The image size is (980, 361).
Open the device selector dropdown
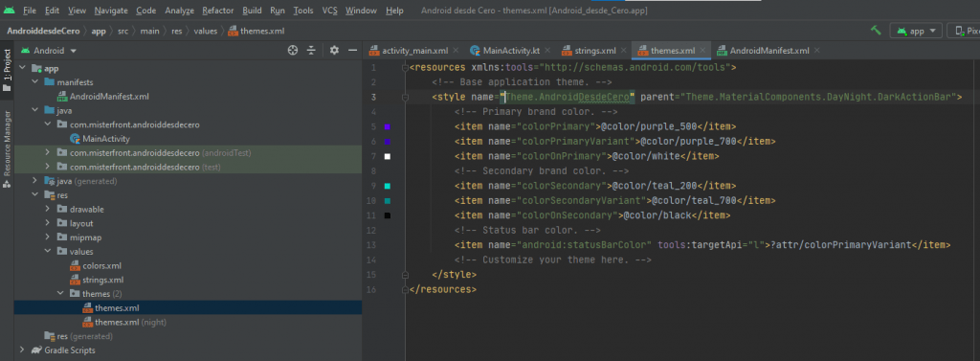point(965,31)
